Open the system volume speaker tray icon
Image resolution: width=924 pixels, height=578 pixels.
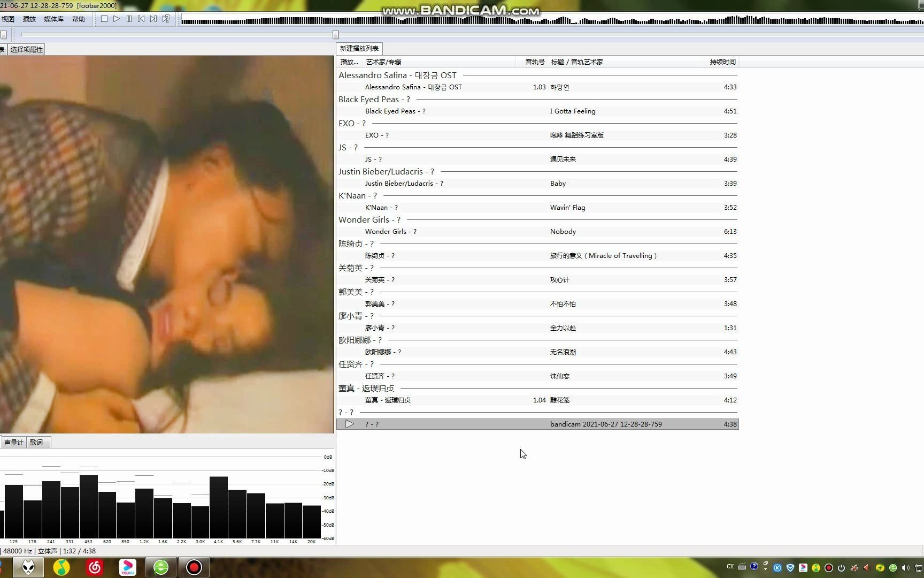pyautogui.click(x=906, y=568)
